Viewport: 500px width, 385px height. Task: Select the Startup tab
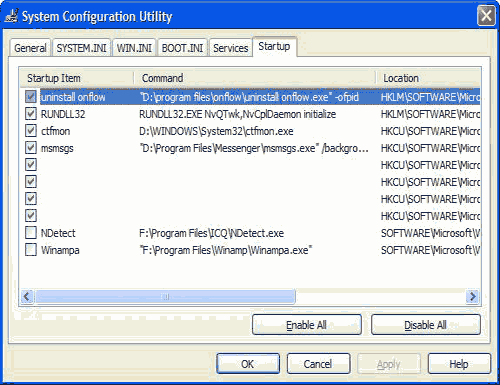(274, 46)
